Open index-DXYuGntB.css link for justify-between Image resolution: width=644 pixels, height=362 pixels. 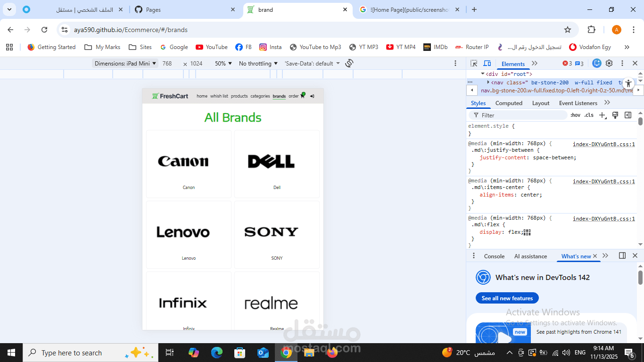(x=604, y=144)
